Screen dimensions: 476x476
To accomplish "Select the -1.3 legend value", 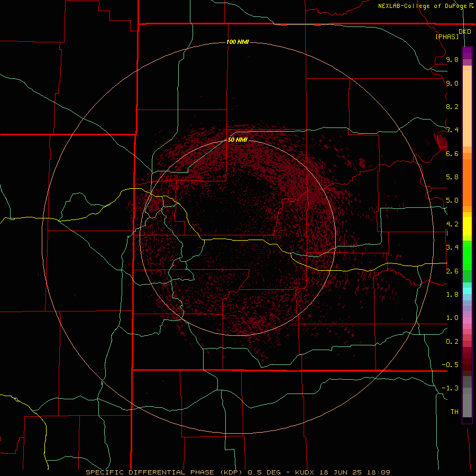I will pos(450,388).
